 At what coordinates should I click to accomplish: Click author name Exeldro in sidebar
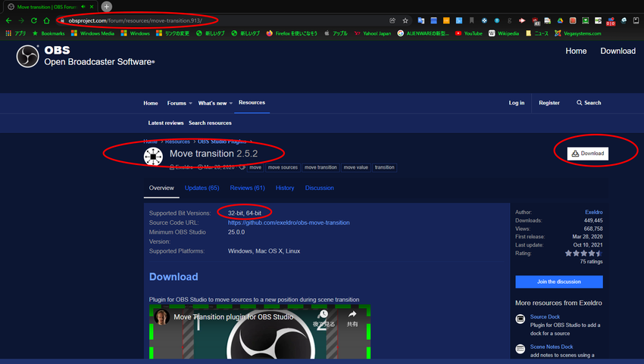click(593, 212)
